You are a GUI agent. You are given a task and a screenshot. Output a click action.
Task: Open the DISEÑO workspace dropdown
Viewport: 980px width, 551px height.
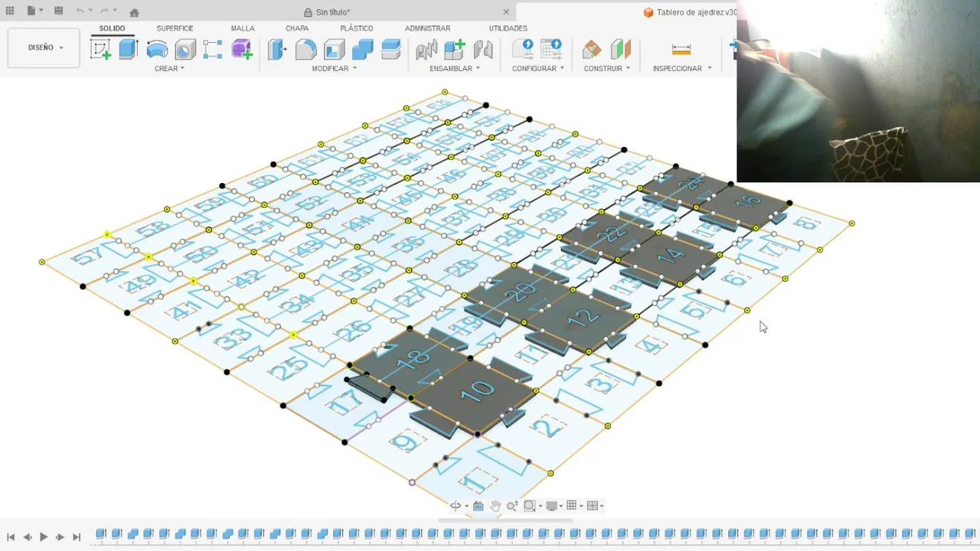click(x=44, y=47)
